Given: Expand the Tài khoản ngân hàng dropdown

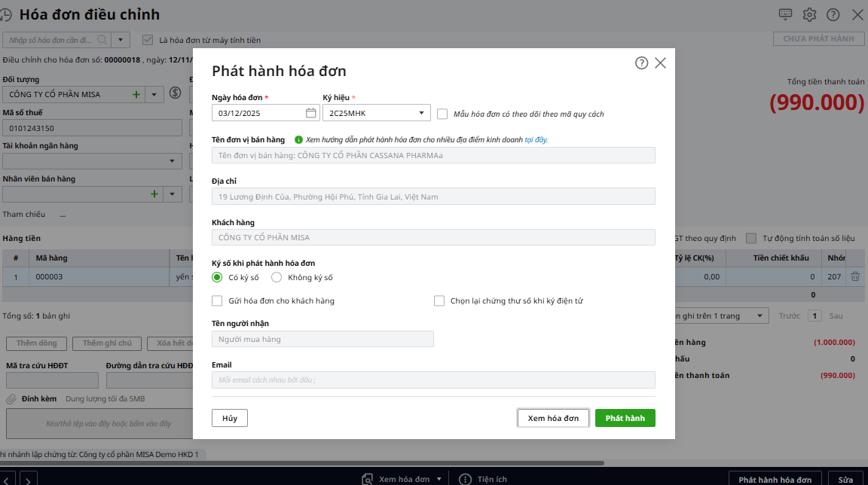Looking at the screenshot, I should coord(173,161).
